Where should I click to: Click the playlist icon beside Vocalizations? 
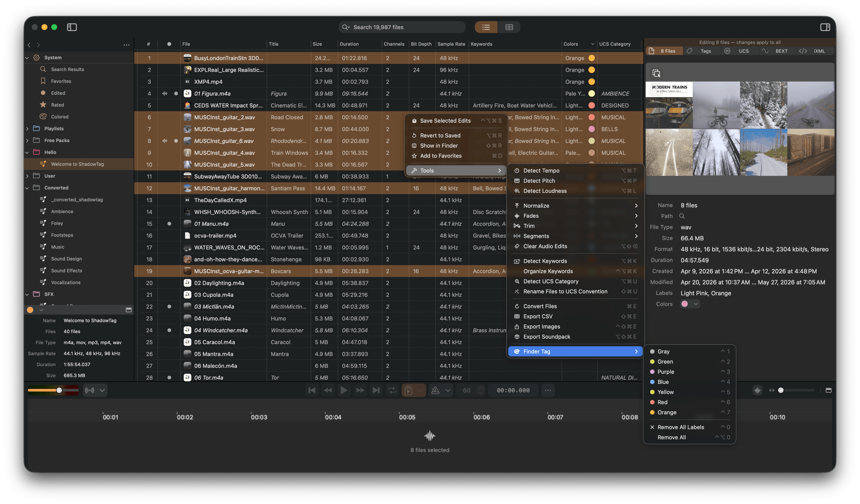point(43,282)
